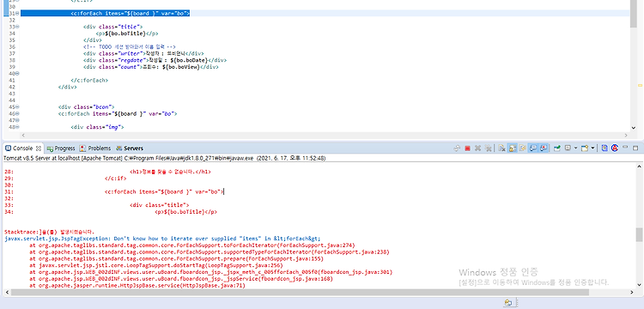Click the status bar icon at the bottom
This screenshot has width=644, height=309.
pos(508,303)
